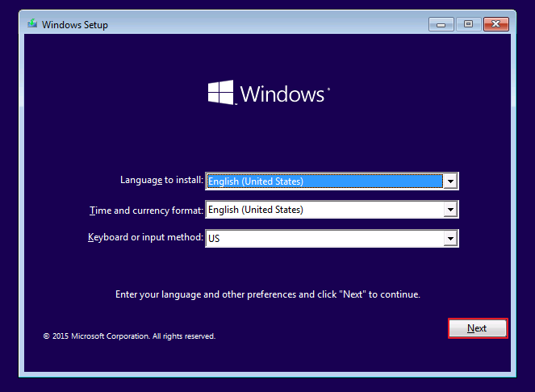Click the '2015 Microsoft Corporation' copyright text
Screen dimensions: 535x392
tap(129, 336)
